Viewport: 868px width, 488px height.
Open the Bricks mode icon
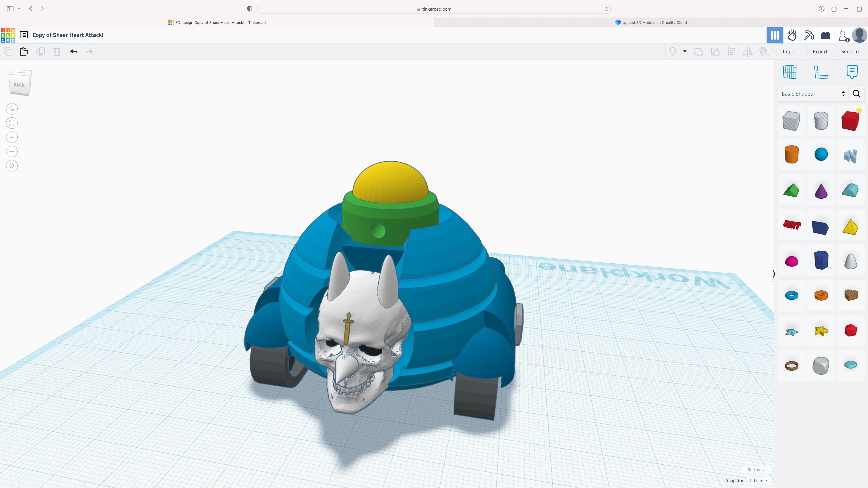pyautogui.click(x=826, y=35)
